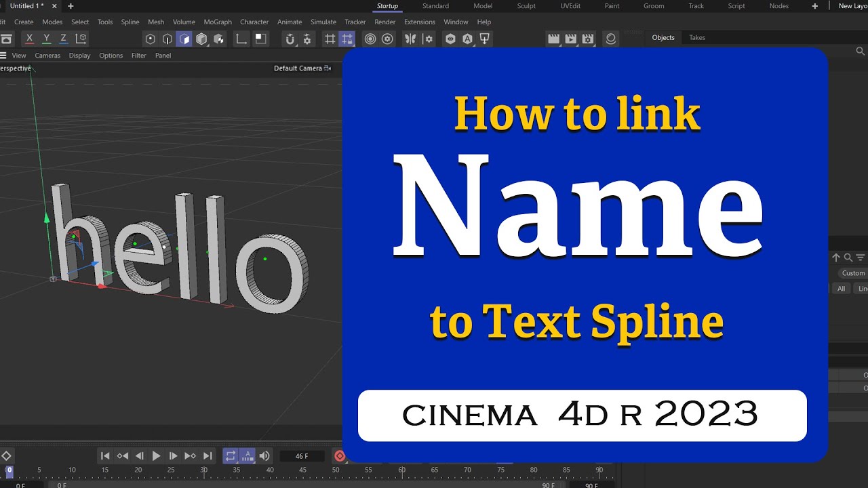Select Model mode cube icon

coord(201,39)
